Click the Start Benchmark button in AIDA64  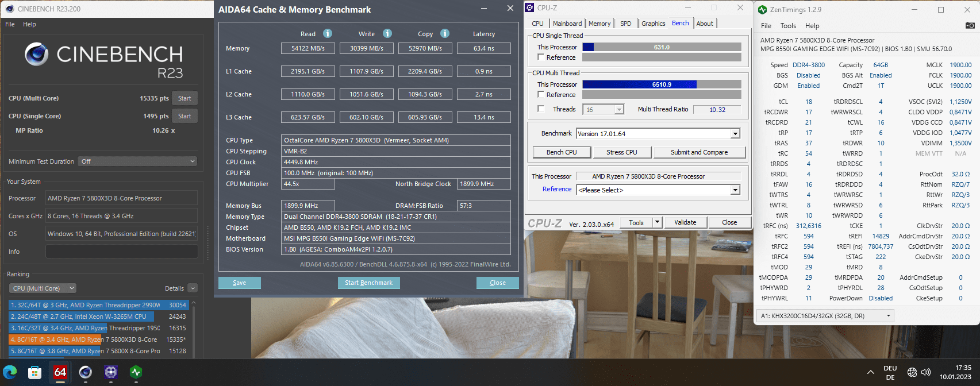tap(368, 283)
